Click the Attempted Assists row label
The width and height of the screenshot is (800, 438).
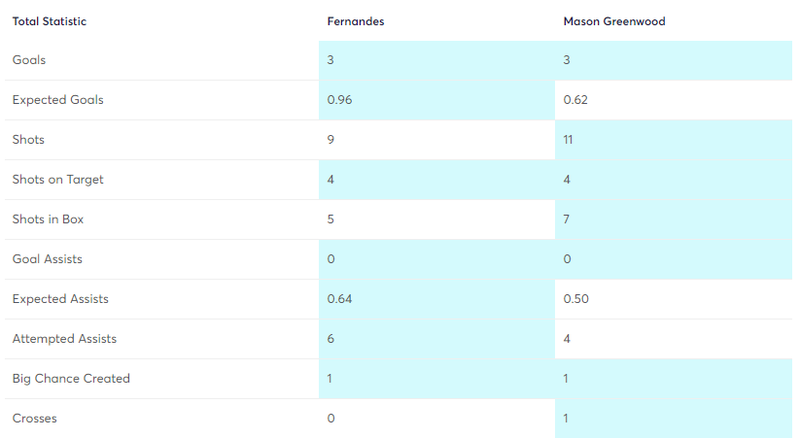point(64,339)
